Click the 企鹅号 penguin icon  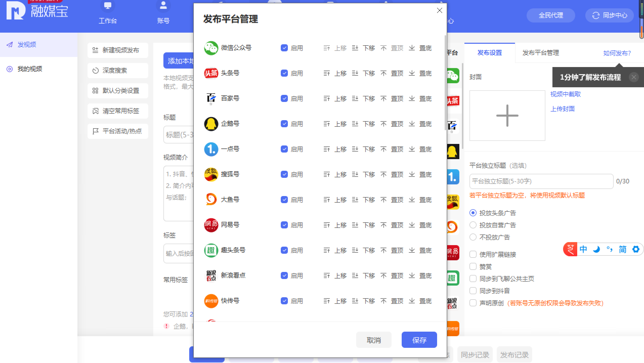click(211, 124)
